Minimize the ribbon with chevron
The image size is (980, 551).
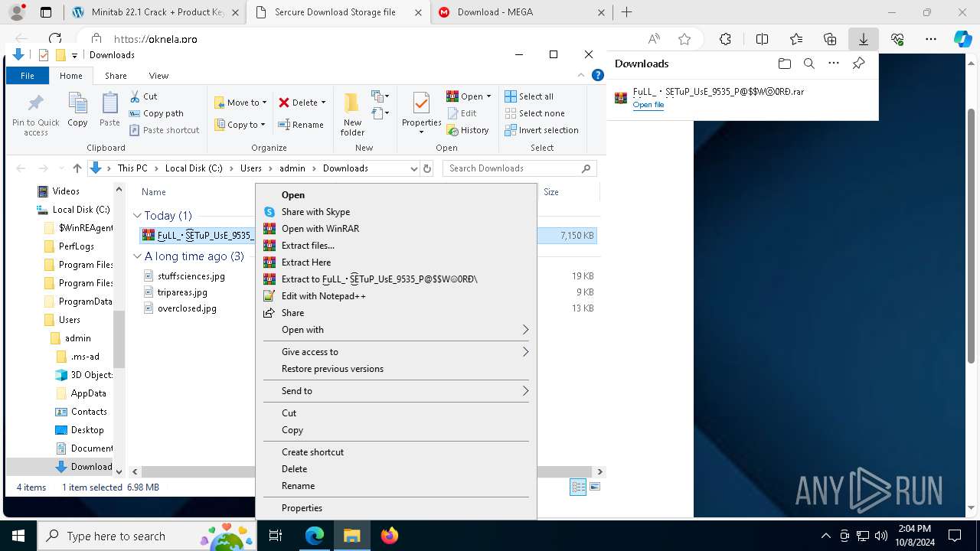point(582,75)
